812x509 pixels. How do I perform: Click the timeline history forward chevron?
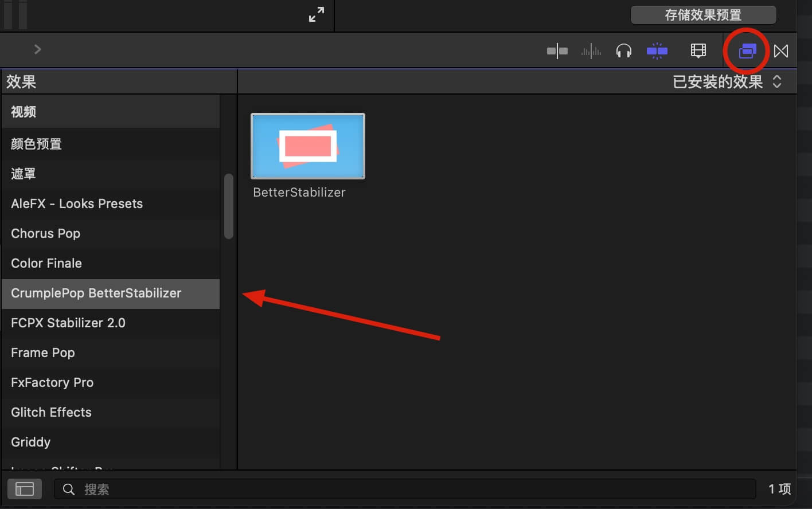coord(38,49)
